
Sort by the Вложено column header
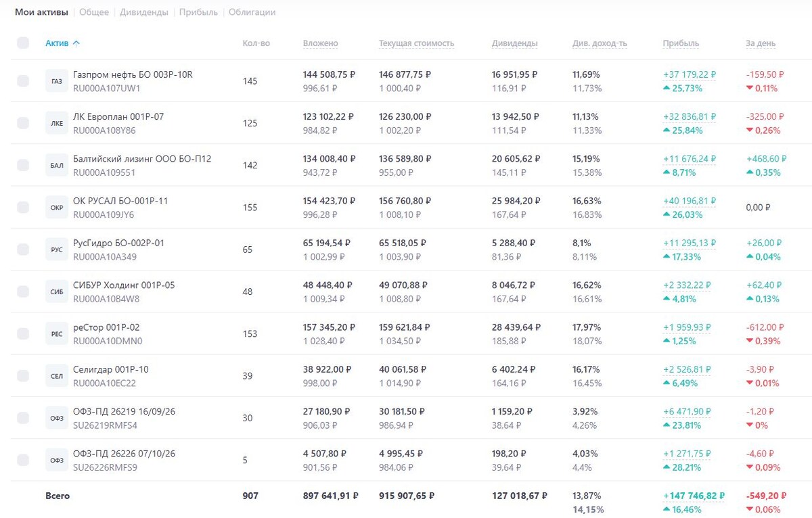click(x=320, y=43)
